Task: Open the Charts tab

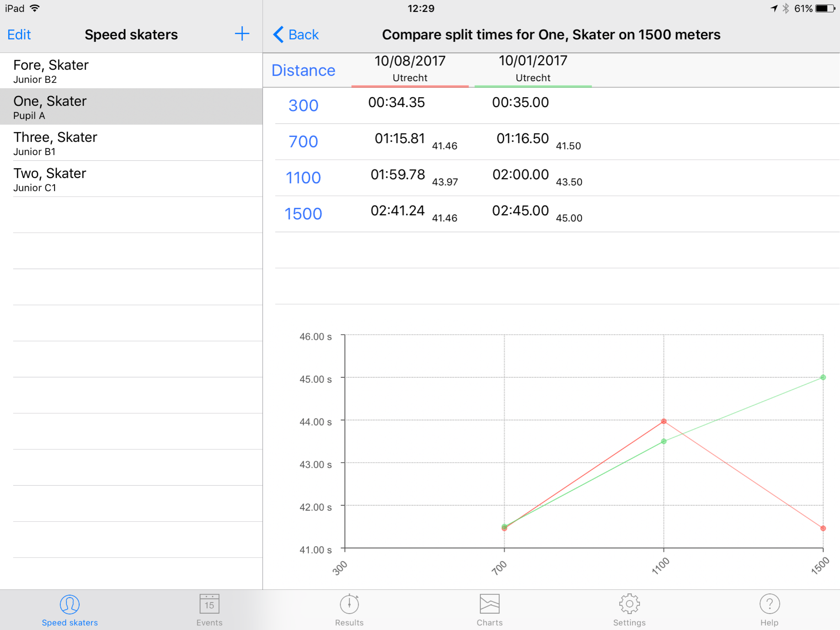Action: (x=489, y=610)
